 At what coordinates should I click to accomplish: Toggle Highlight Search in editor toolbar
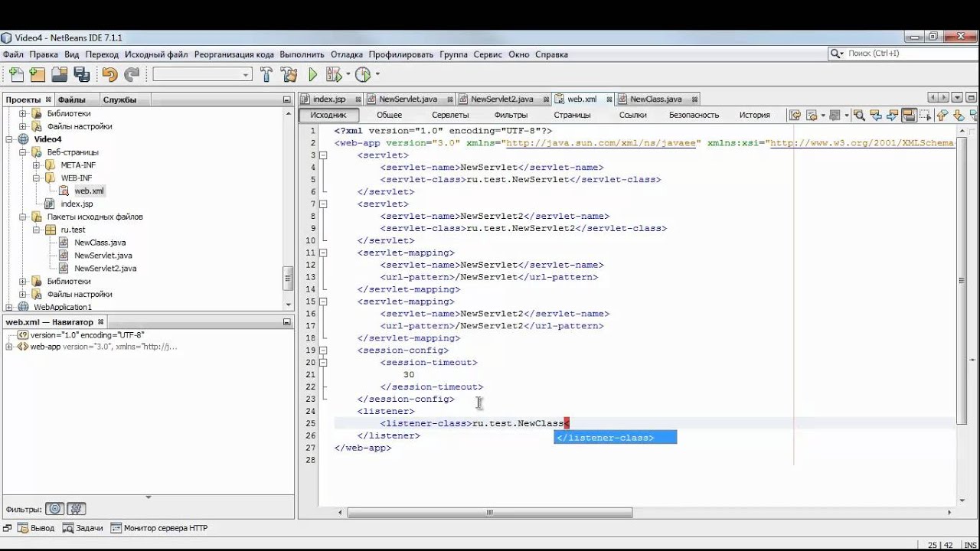[x=909, y=115]
